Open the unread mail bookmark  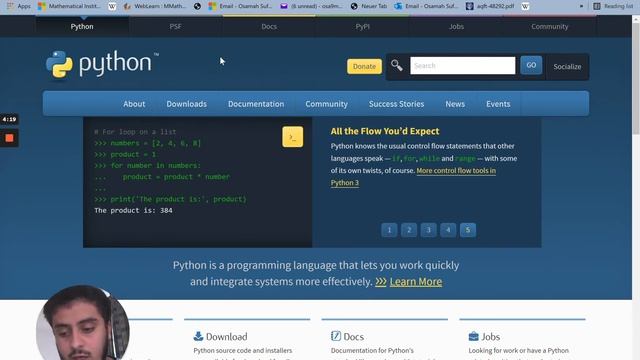[x=311, y=6]
